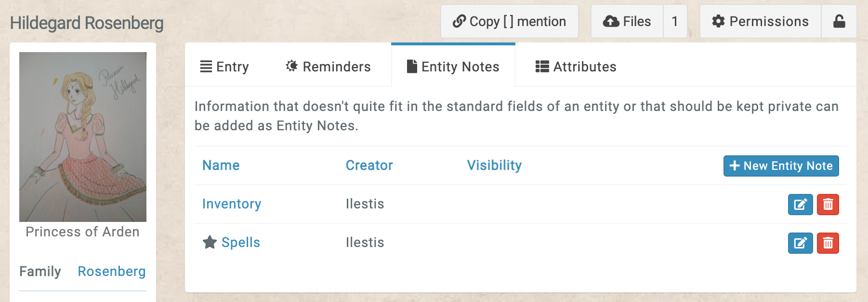Delete the Inventory entity note
The width and height of the screenshot is (868, 302).
[x=828, y=205]
